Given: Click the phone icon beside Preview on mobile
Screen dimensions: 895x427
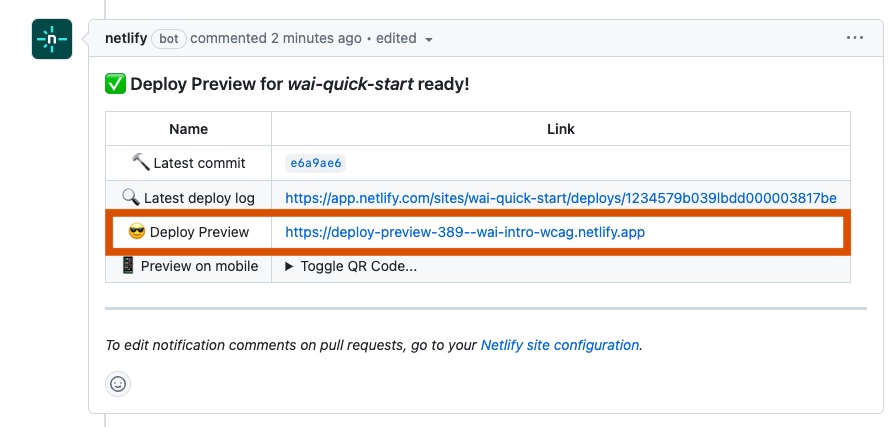Looking at the screenshot, I should (x=128, y=266).
